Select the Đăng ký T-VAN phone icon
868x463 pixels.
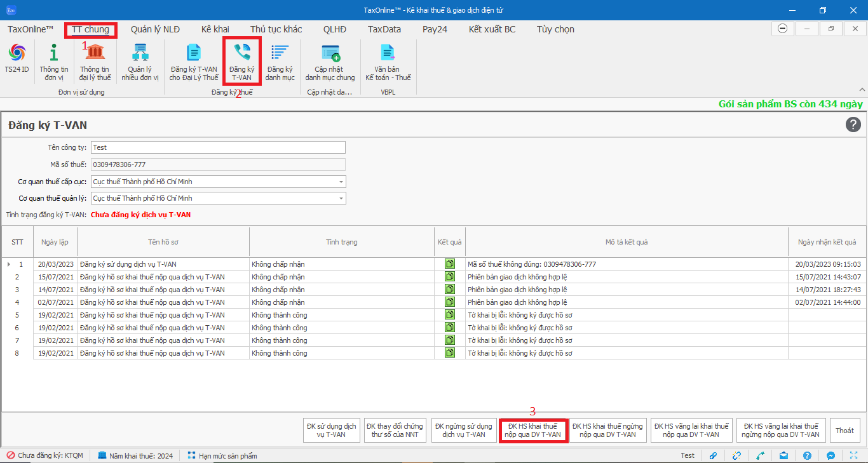coord(241,62)
